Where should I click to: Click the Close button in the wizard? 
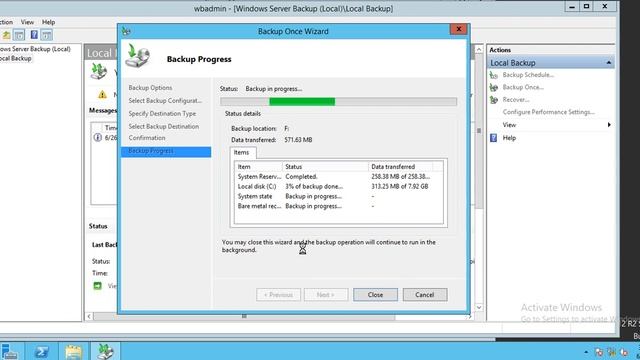coord(375,295)
